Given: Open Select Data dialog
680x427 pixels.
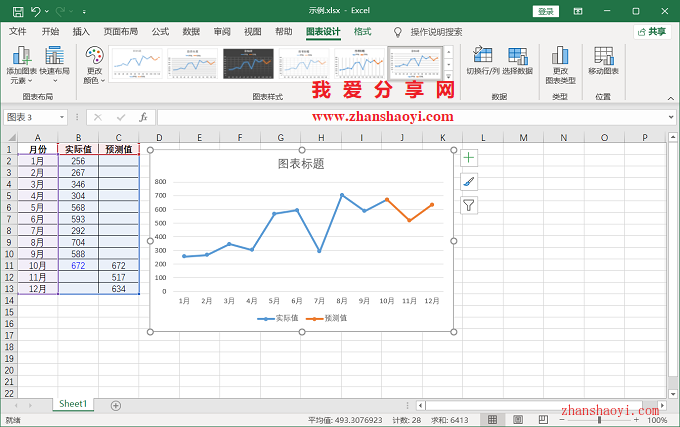Looking at the screenshot, I should pyautogui.click(x=517, y=61).
